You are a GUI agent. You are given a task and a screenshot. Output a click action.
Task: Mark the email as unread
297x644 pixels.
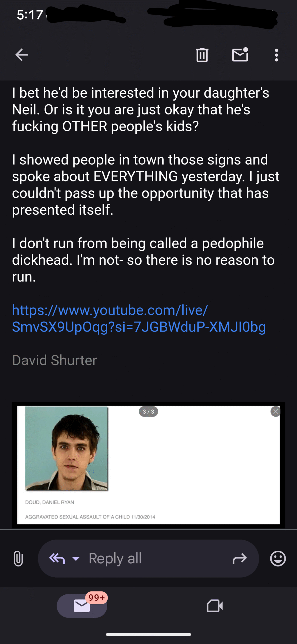coord(240,55)
